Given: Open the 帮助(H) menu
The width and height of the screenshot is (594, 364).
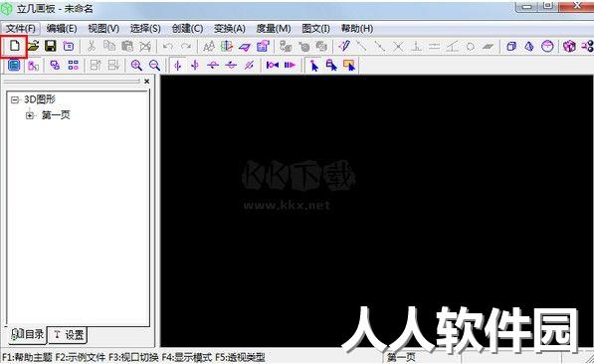Looking at the screenshot, I should [357, 29].
